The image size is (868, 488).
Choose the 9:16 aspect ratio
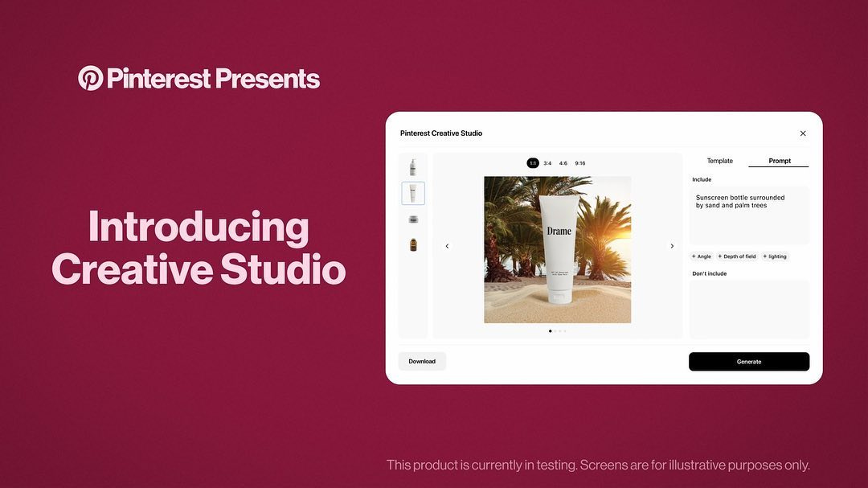click(580, 163)
